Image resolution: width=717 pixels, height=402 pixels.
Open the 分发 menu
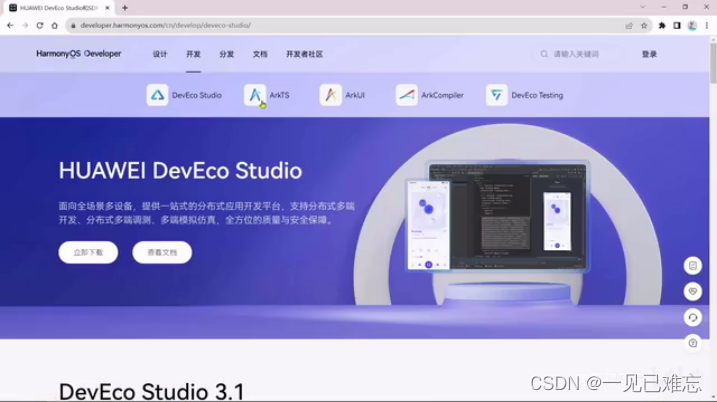pyautogui.click(x=227, y=54)
